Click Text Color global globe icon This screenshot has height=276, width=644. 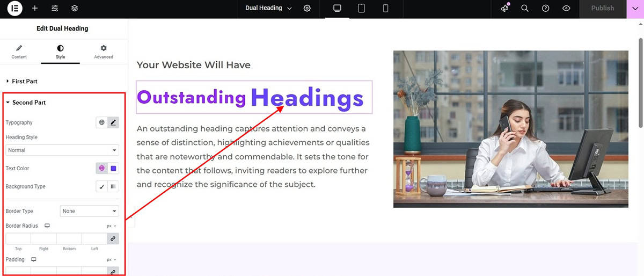(x=101, y=168)
